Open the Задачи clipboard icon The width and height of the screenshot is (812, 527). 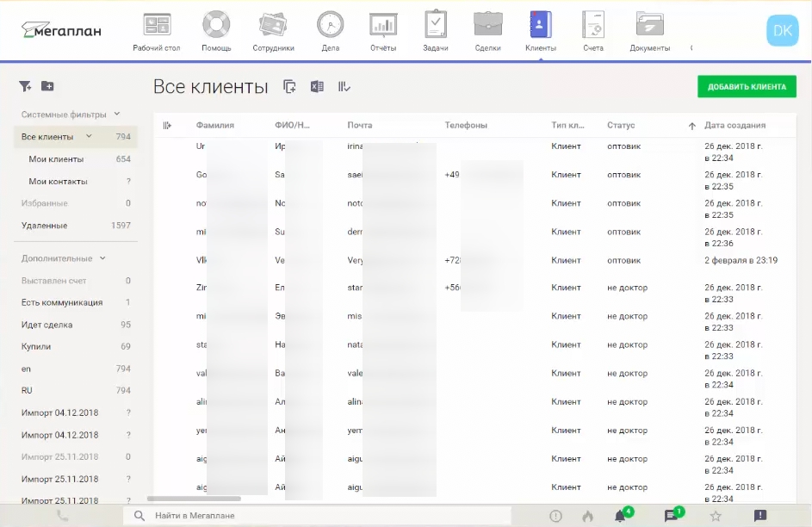[436, 24]
